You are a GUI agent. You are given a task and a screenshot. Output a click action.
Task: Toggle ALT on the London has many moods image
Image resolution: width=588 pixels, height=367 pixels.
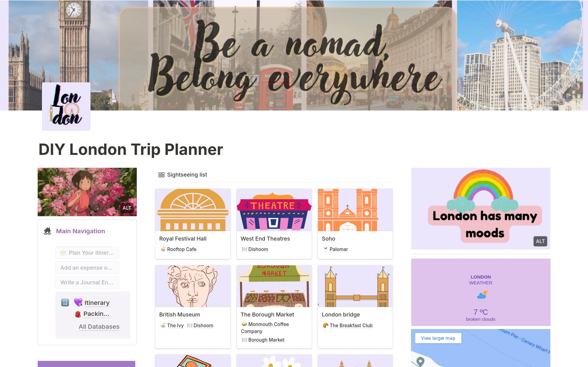[x=541, y=241]
